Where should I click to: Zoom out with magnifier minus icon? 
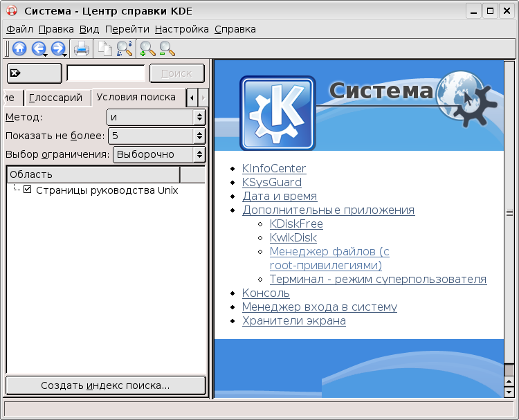[167, 48]
